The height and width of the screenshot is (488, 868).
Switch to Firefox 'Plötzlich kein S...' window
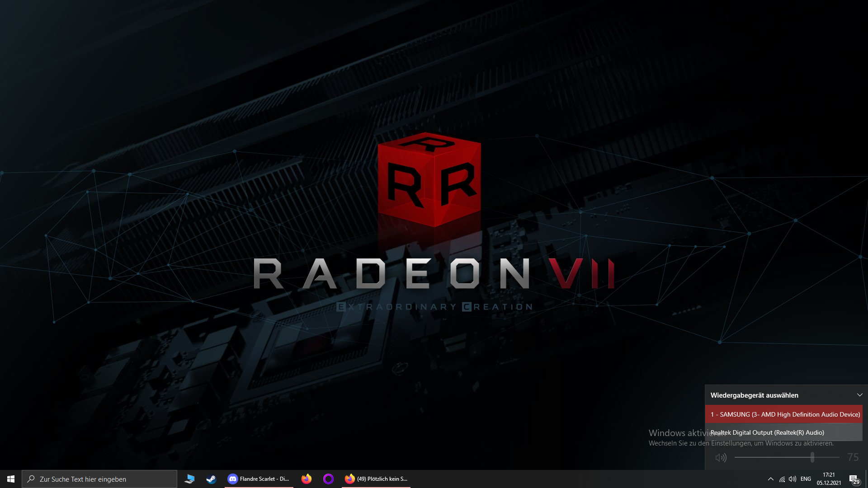click(x=376, y=479)
